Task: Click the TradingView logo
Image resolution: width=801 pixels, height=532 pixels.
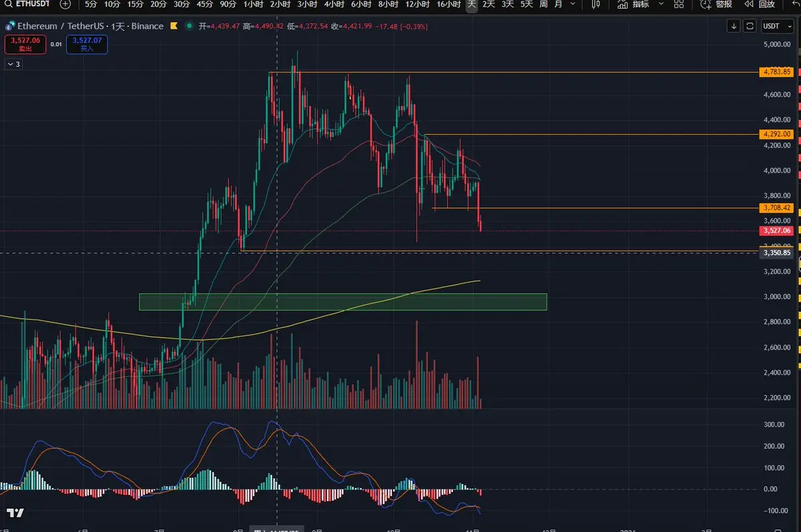Action: tap(15, 513)
